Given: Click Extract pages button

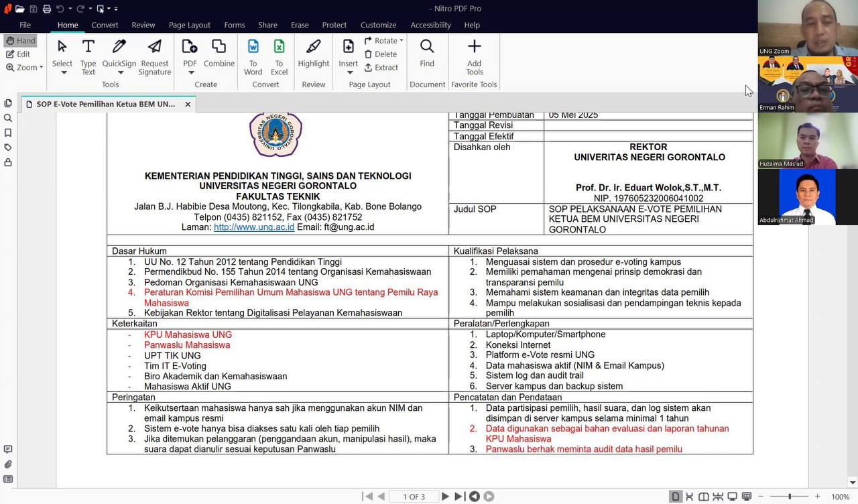Looking at the screenshot, I should pyautogui.click(x=381, y=68).
